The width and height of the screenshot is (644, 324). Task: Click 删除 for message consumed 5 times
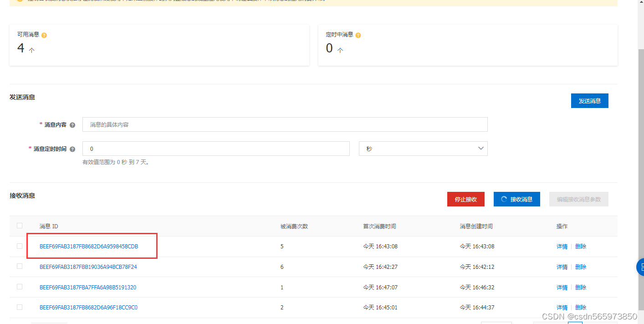(581, 247)
